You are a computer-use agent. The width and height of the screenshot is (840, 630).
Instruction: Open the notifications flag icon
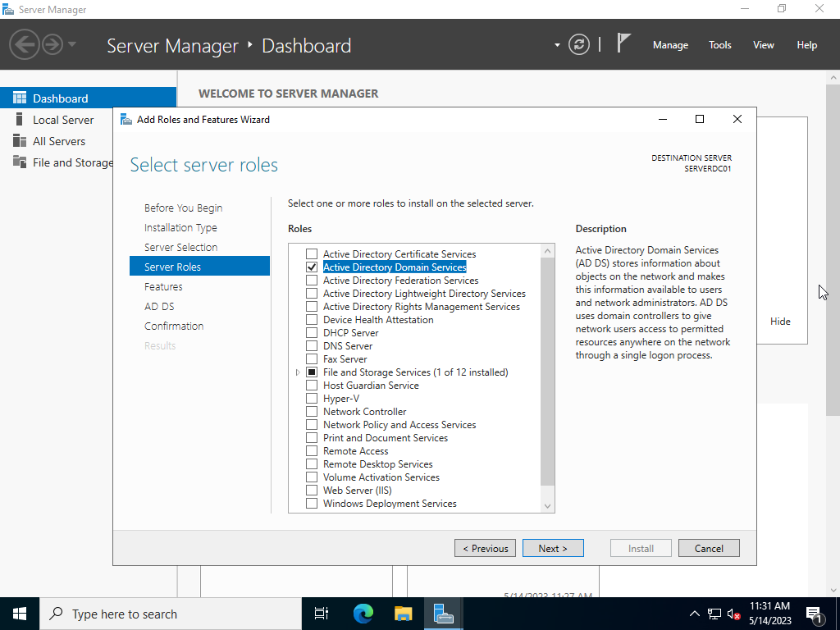tap(624, 44)
